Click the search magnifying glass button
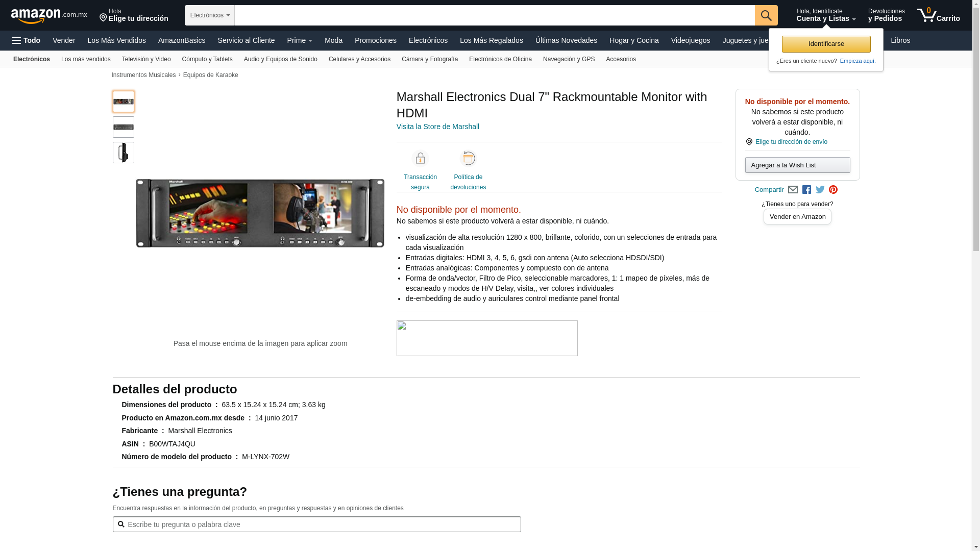The image size is (980, 551). (x=766, y=15)
